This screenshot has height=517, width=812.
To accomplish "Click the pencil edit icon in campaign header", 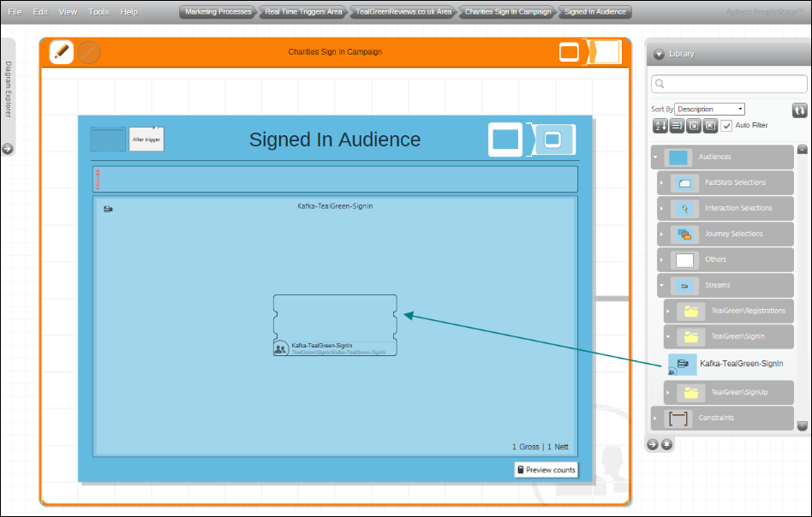I will tap(61, 52).
